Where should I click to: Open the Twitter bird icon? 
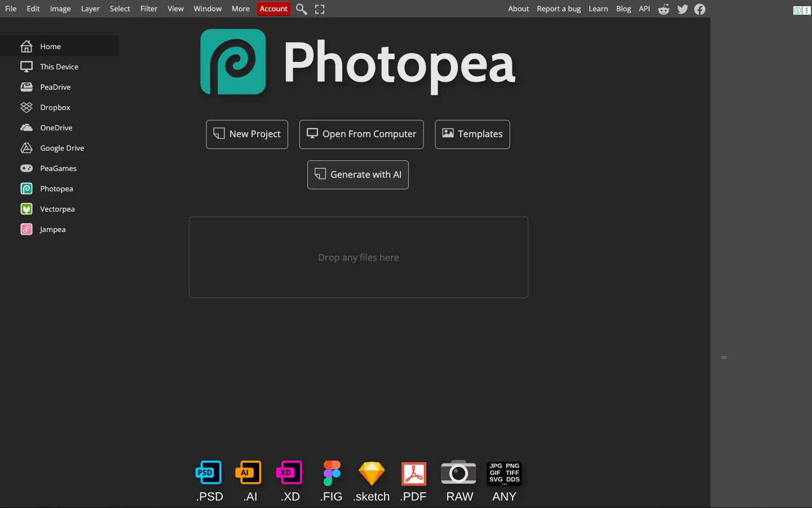tap(682, 9)
